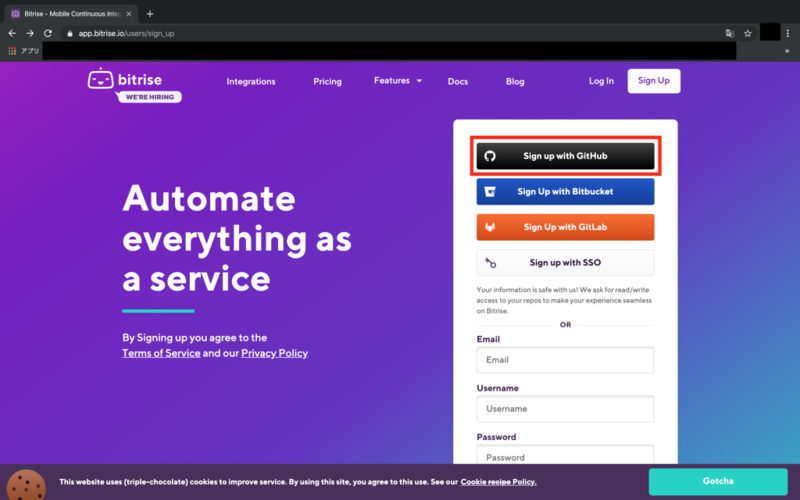Image resolution: width=800 pixels, height=500 pixels.
Task: Show hidden bookmarks overflow chevron
Action: click(x=787, y=51)
